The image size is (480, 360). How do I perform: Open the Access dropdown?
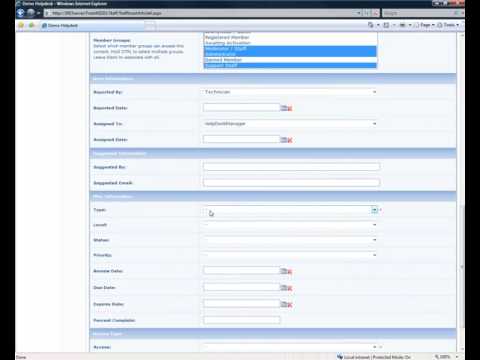(x=289, y=347)
